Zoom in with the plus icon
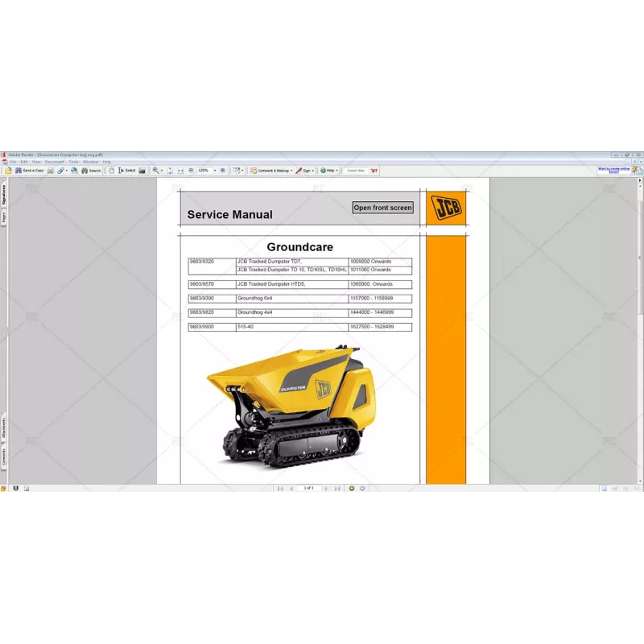The height and width of the screenshot is (644, 644). [x=223, y=170]
